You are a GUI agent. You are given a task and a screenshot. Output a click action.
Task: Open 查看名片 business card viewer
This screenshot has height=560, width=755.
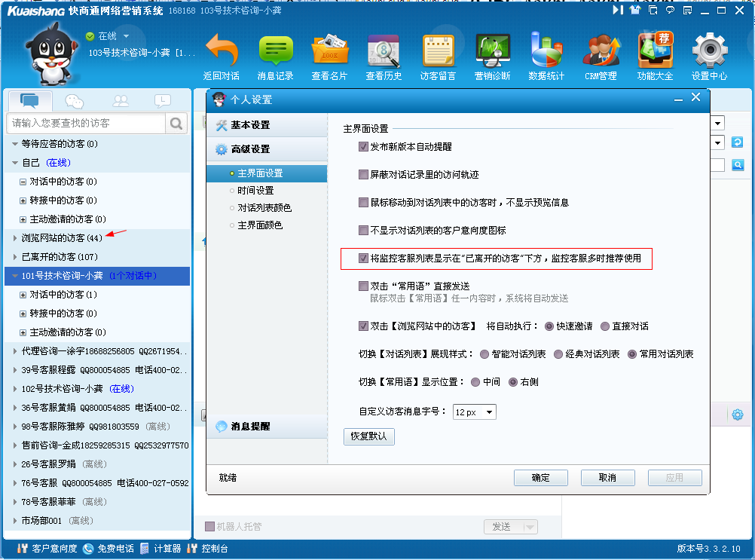[x=329, y=51]
